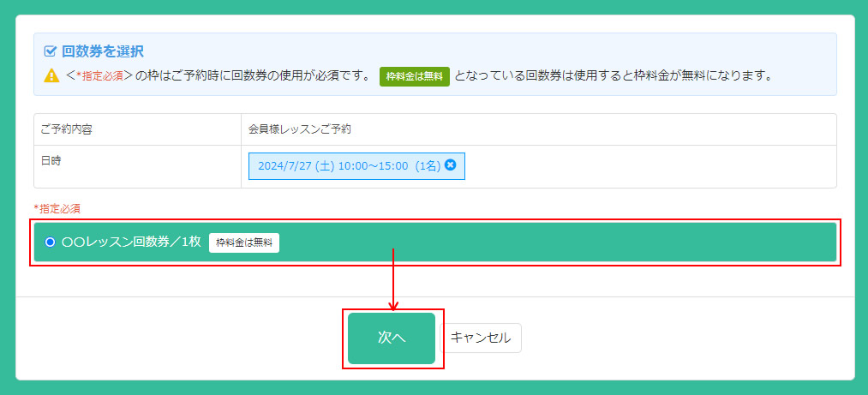868x395 pixels.
Task: Click the 回数券を選択 heading text
Action: coord(103,51)
